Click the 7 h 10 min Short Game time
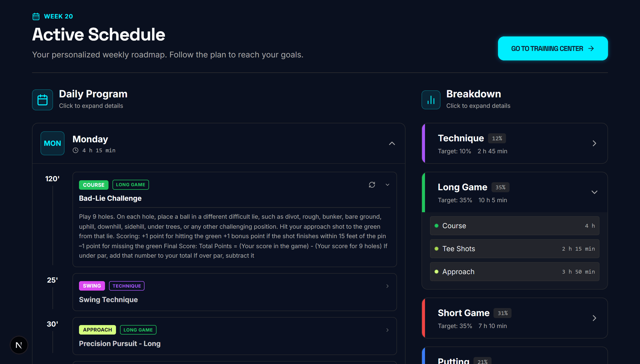The width and height of the screenshot is (640, 364). pyautogui.click(x=492, y=326)
